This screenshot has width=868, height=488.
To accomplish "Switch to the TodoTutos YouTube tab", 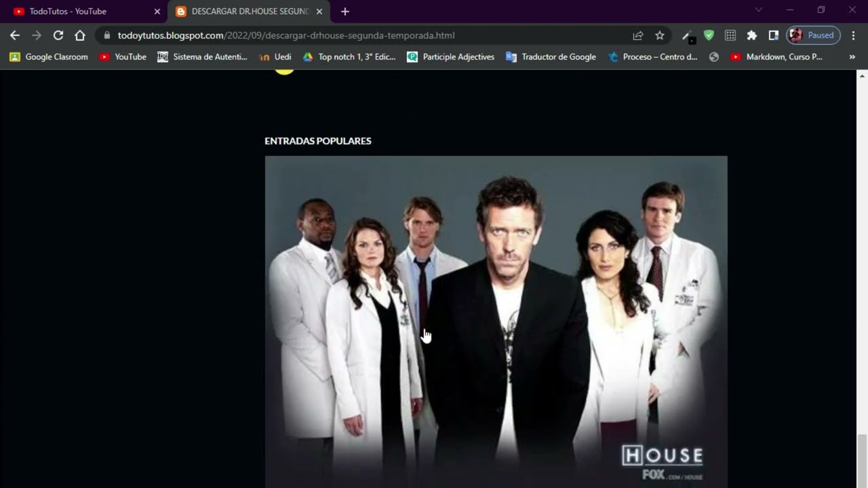I will click(x=68, y=11).
